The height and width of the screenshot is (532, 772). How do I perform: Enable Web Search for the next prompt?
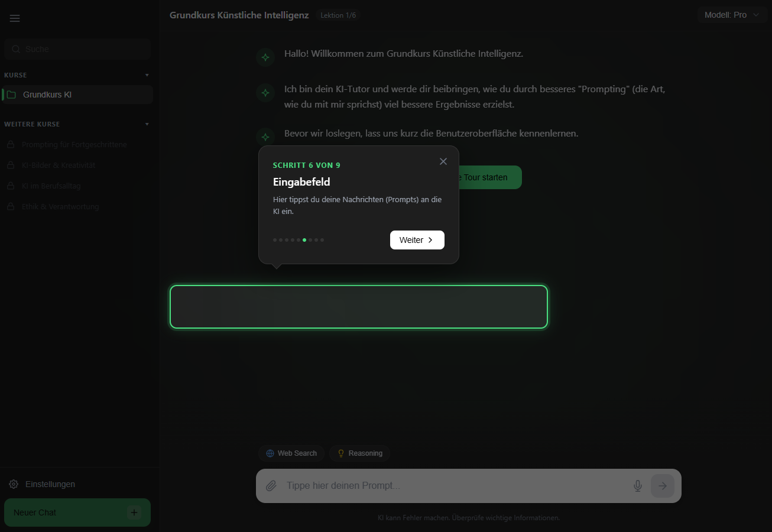(x=291, y=453)
